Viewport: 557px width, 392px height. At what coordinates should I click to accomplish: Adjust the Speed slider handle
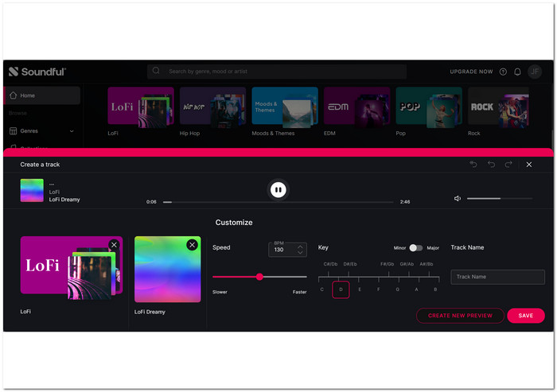[259, 277]
